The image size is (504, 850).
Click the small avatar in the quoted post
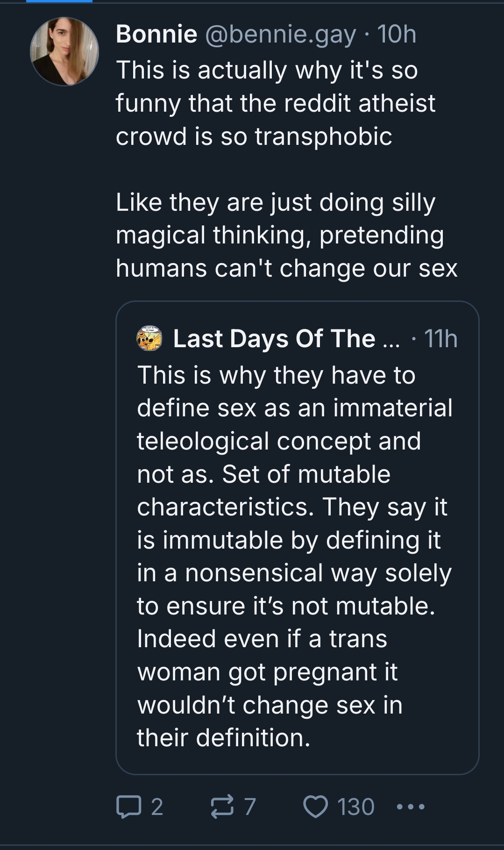[149, 338]
